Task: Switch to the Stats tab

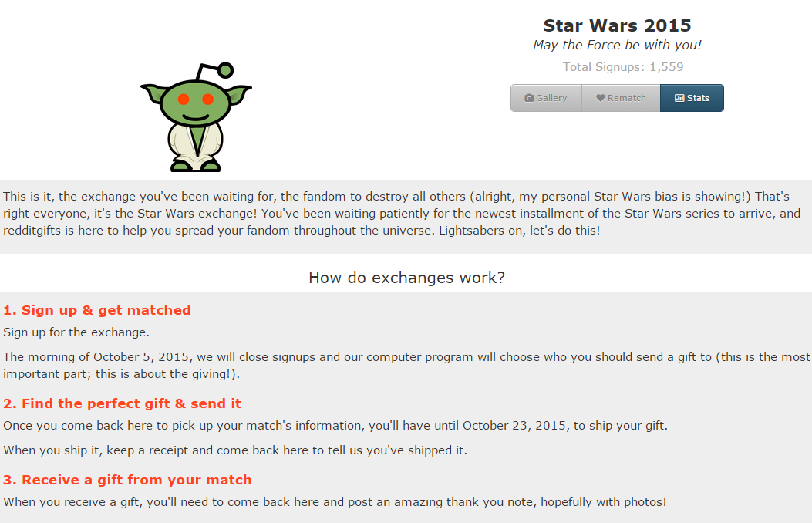Action: click(692, 98)
